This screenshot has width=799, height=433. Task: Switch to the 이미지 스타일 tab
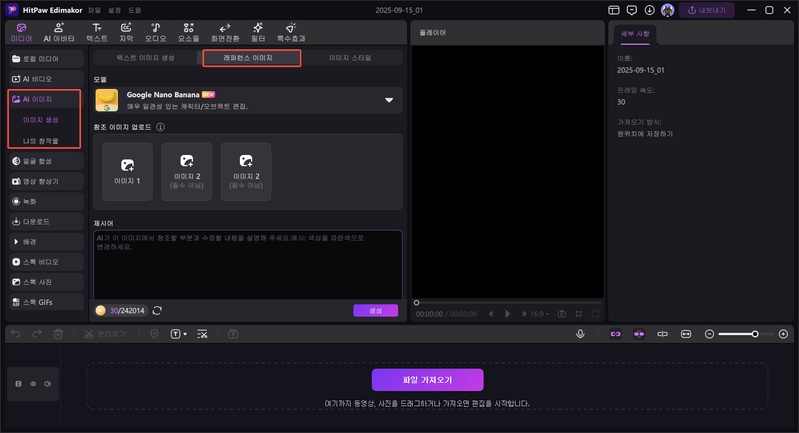click(x=349, y=58)
